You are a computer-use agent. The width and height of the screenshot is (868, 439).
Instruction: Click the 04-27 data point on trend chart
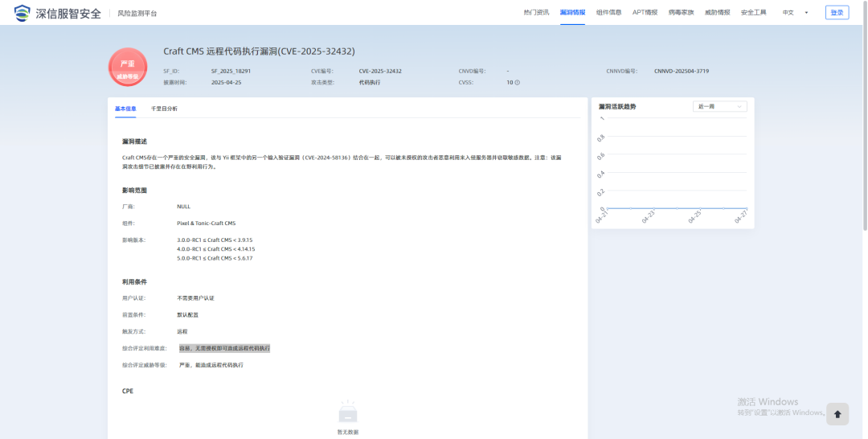coord(746,209)
